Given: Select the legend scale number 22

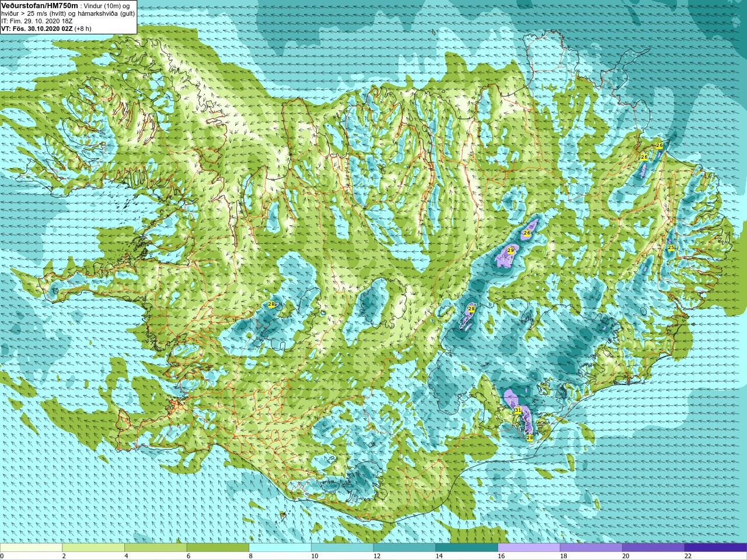Looking at the screenshot, I should tap(688, 556).
